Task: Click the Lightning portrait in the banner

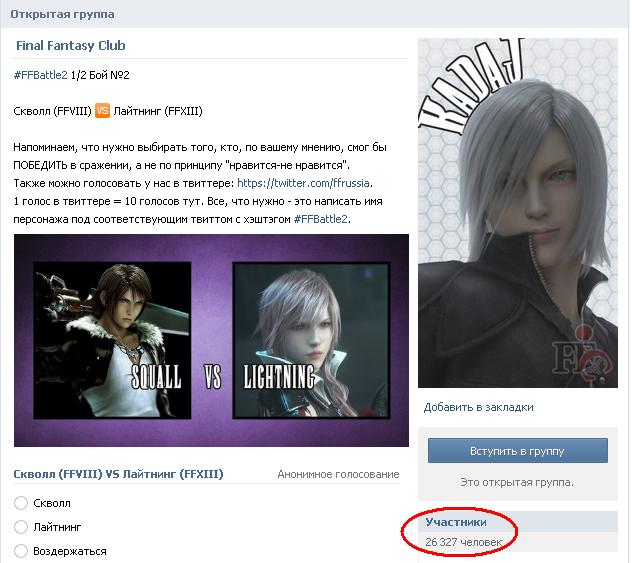Action: (311, 341)
